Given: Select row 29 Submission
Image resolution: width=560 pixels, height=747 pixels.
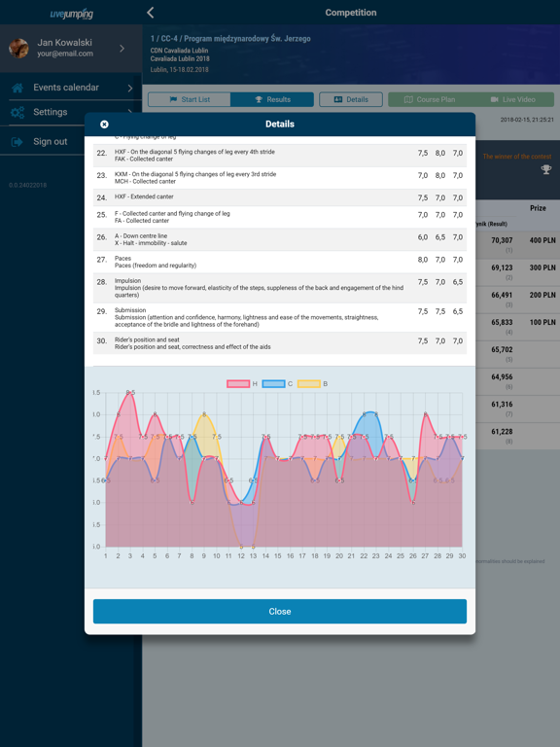Looking at the screenshot, I should coord(280,317).
